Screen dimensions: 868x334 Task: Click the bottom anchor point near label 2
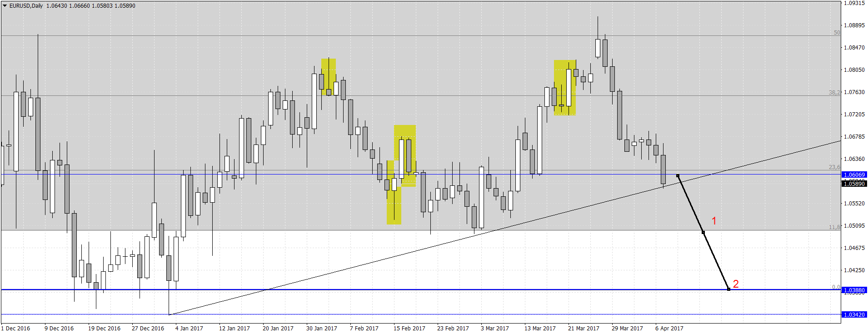[729, 289]
